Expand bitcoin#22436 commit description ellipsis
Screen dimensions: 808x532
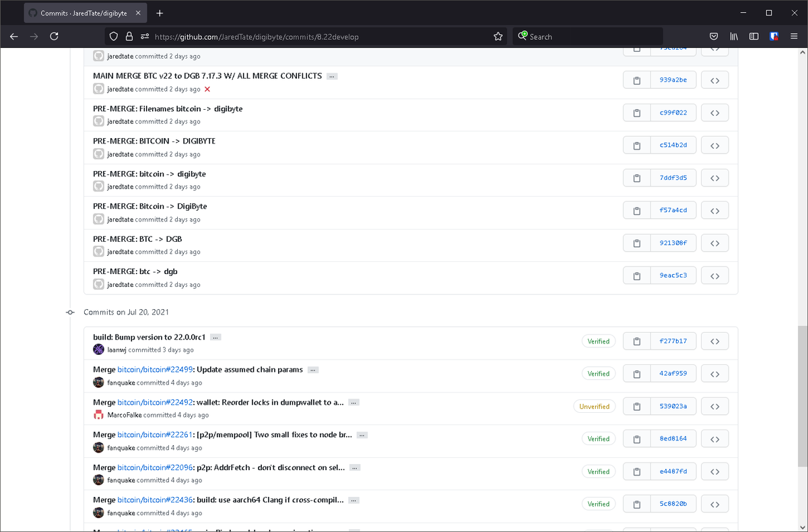354,500
